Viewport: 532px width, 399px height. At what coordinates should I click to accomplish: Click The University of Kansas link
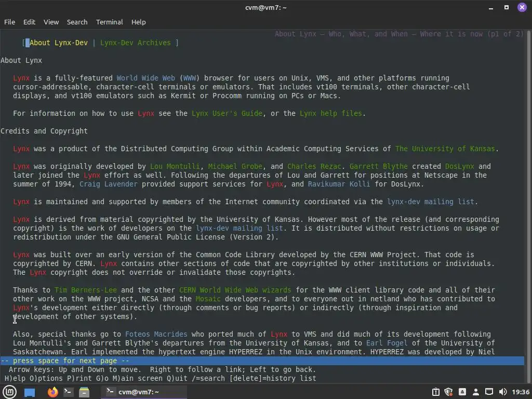click(445, 149)
